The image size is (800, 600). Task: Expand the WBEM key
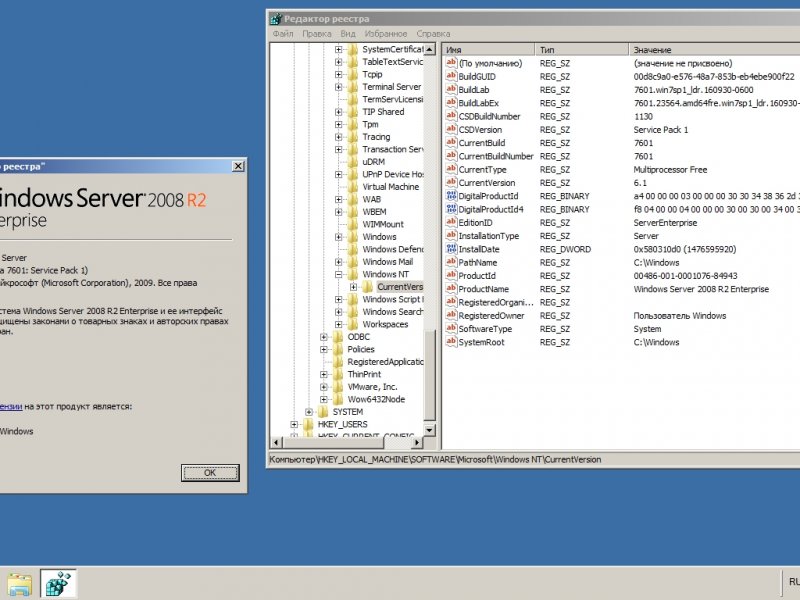tap(338, 212)
